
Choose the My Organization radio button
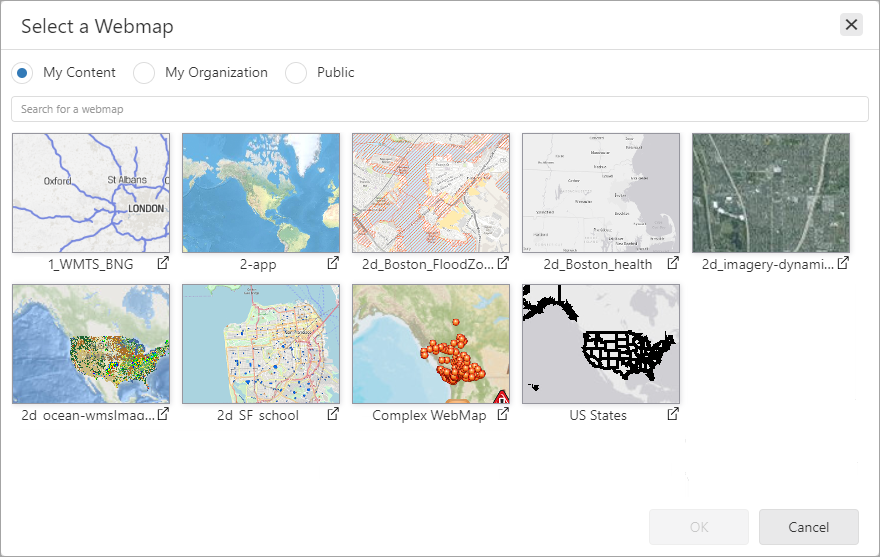[x=144, y=73]
